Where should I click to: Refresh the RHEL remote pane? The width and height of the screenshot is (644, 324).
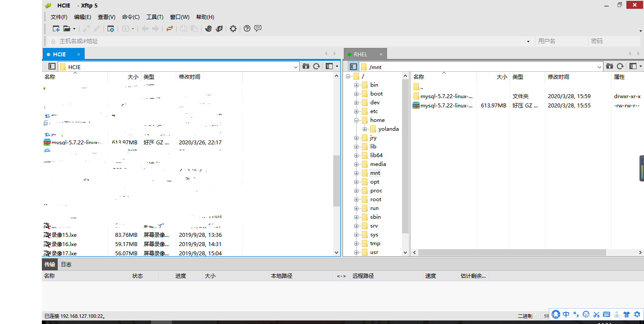click(620, 66)
